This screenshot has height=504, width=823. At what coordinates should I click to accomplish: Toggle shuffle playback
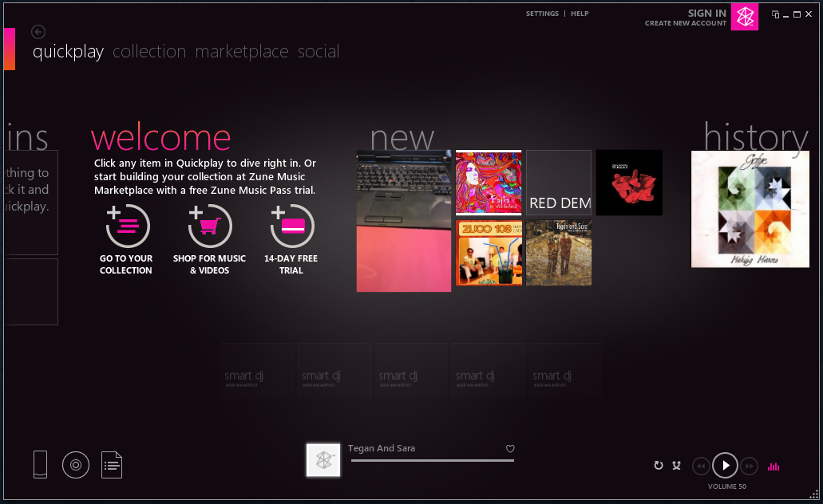[x=676, y=466]
